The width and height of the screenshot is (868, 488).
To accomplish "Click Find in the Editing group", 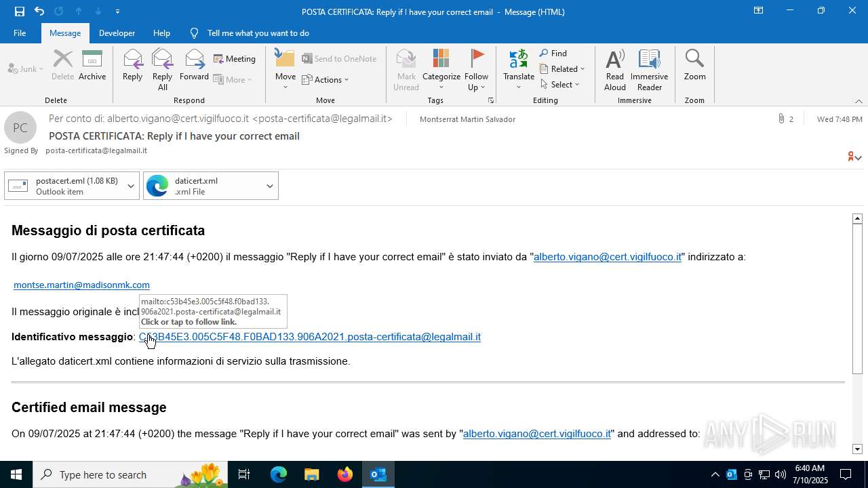I will [x=553, y=54].
